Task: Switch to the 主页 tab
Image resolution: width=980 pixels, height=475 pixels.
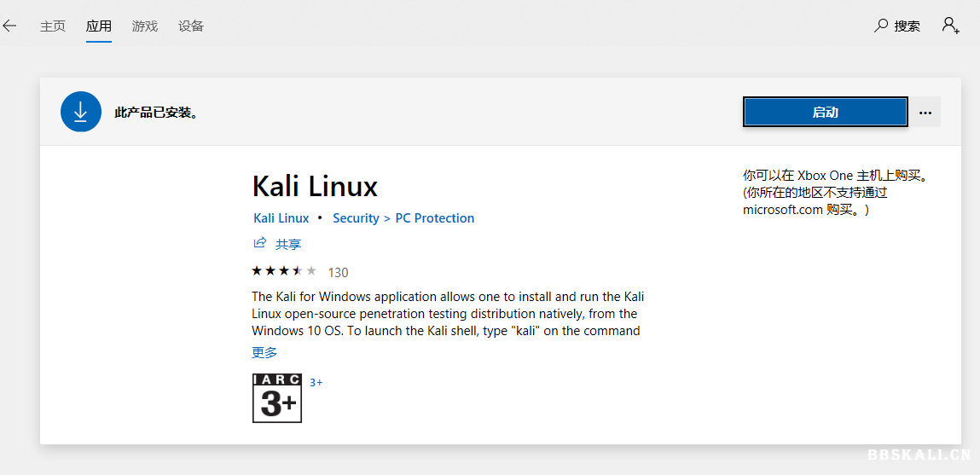Action: click(x=53, y=26)
